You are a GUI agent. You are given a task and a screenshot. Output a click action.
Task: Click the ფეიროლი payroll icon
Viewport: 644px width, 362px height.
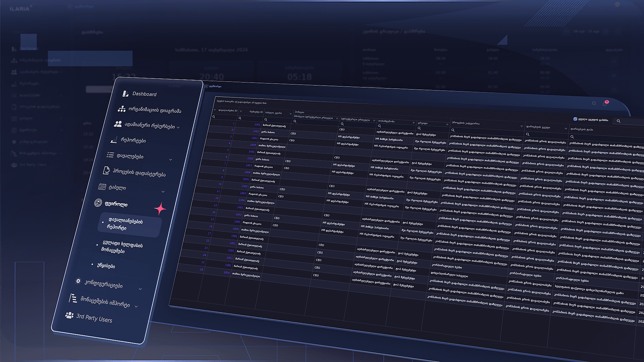click(x=98, y=202)
